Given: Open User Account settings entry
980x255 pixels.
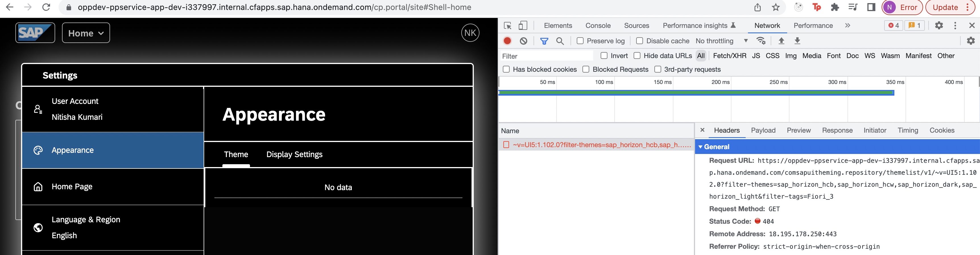Looking at the screenshot, I should tap(113, 109).
